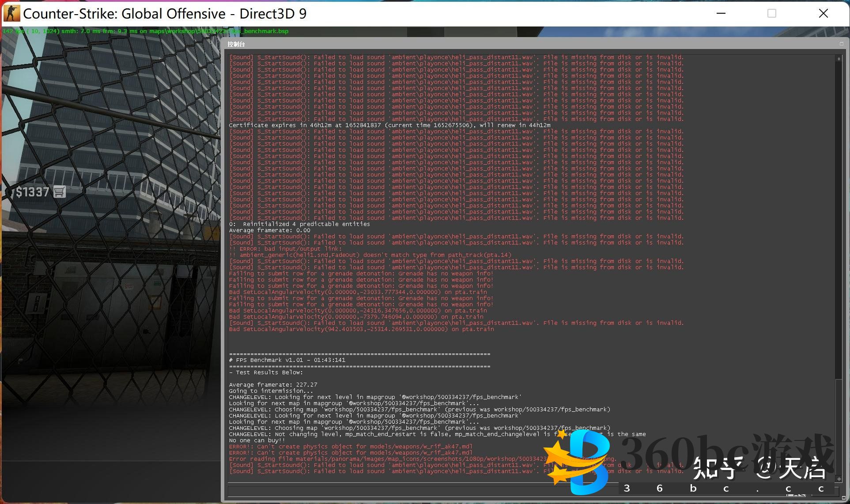Maximize the Counter-Strike window
The height and width of the screenshot is (504, 850).
click(x=772, y=13)
